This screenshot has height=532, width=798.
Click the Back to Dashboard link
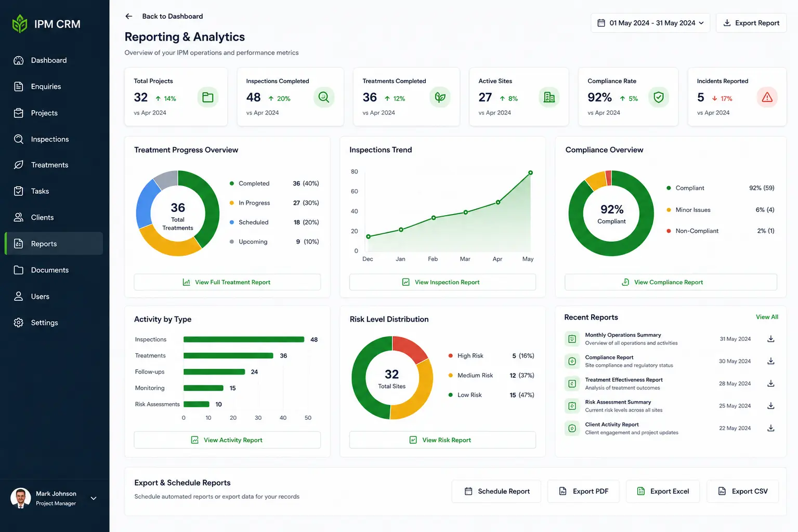(x=173, y=16)
